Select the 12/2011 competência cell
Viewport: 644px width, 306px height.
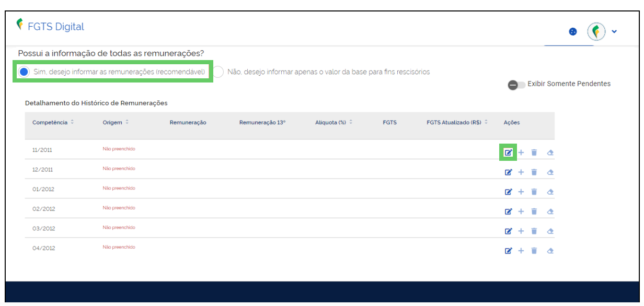coord(42,170)
